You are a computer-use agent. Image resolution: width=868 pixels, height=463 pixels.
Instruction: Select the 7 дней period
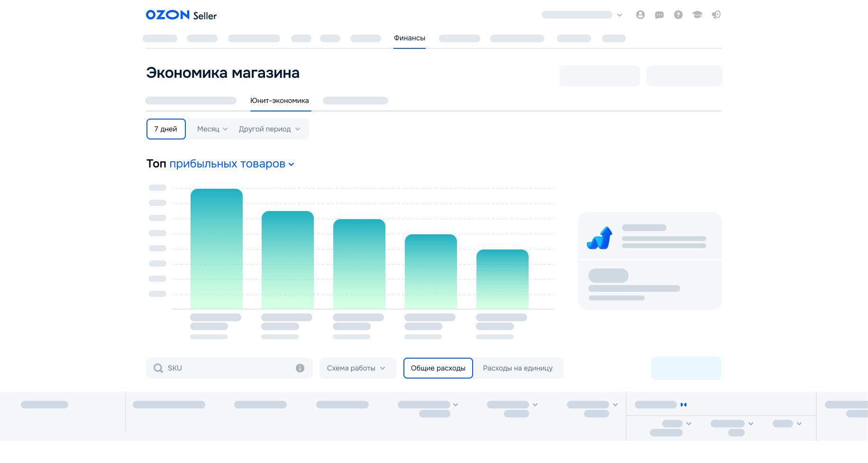[x=166, y=129]
